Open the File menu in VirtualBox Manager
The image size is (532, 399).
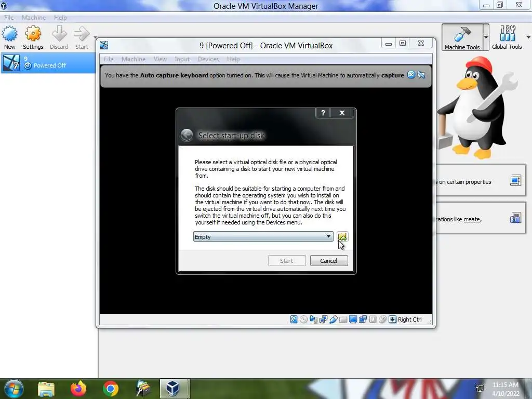click(9, 17)
